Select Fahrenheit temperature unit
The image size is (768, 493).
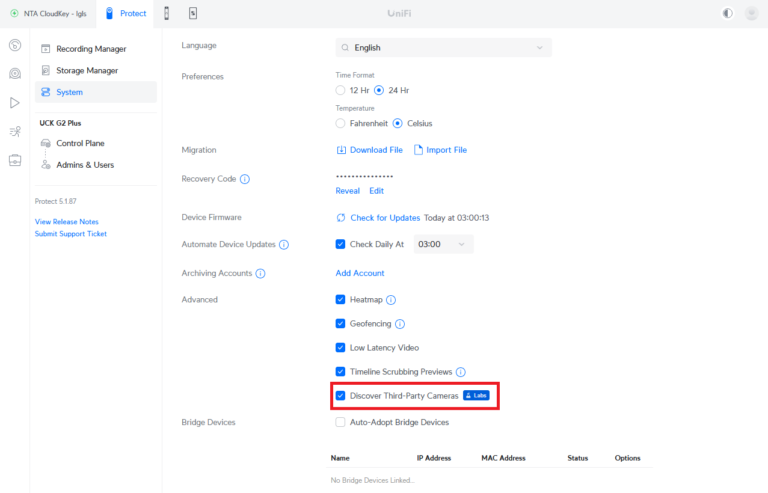coord(340,123)
